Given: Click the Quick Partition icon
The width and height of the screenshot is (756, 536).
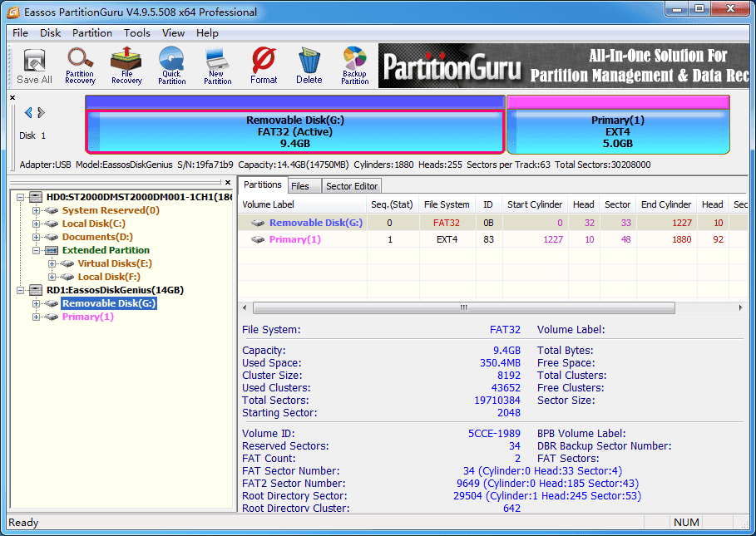Looking at the screenshot, I should click(171, 66).
